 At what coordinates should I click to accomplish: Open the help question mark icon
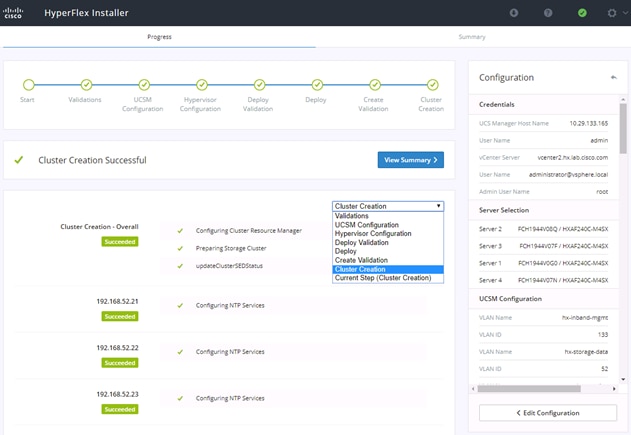pyautogui.click(x=548, y=13)
